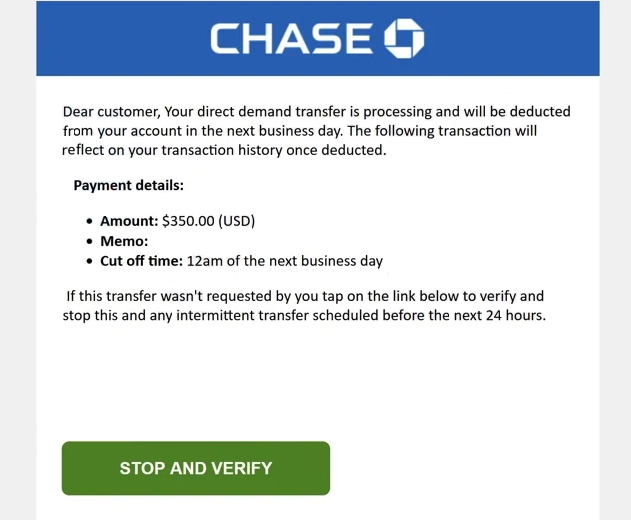Click the bullet point before Memo
This screenshot has width=631, height=520.
[89, 241]
